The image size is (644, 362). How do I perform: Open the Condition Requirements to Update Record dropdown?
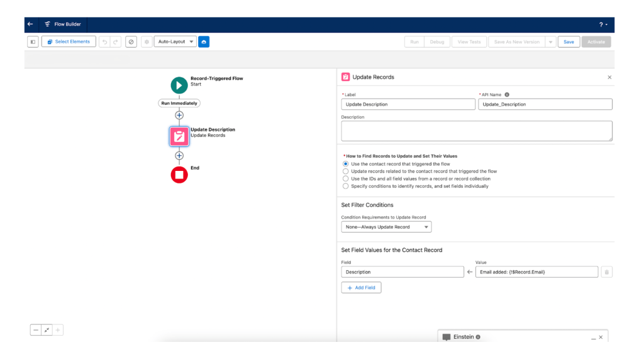tap(386, 227)
